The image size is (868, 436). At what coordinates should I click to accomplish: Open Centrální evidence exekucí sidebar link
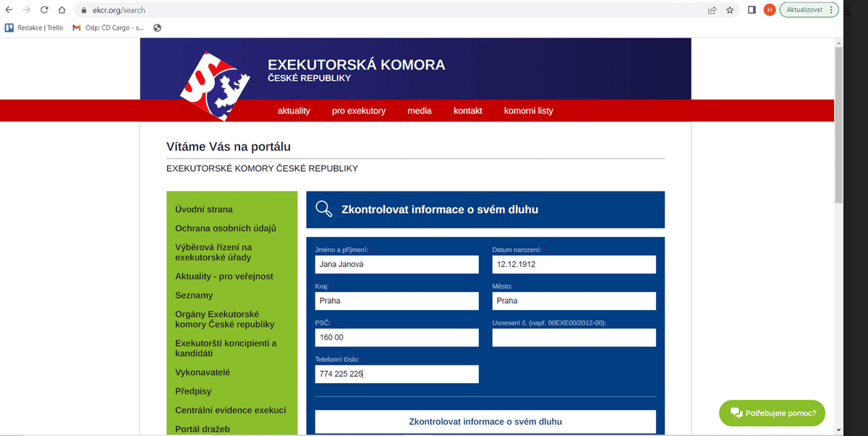pyautogui.click(x=230, y=410)
